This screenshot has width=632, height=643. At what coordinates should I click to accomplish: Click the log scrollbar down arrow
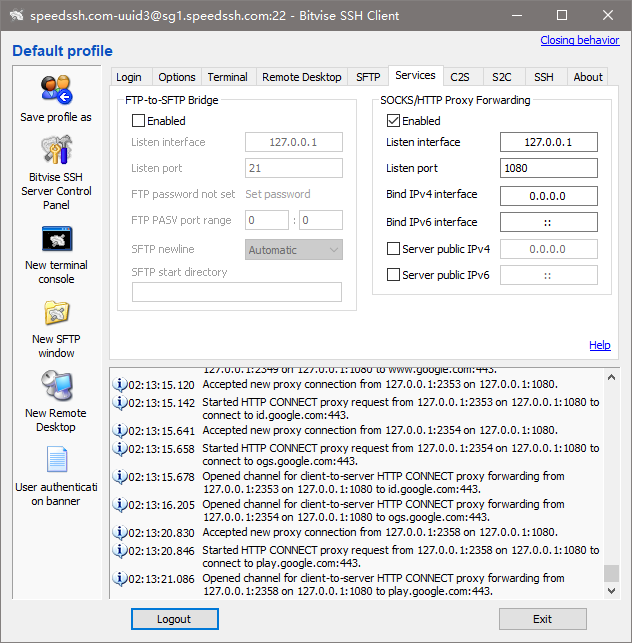coord(611,591)
